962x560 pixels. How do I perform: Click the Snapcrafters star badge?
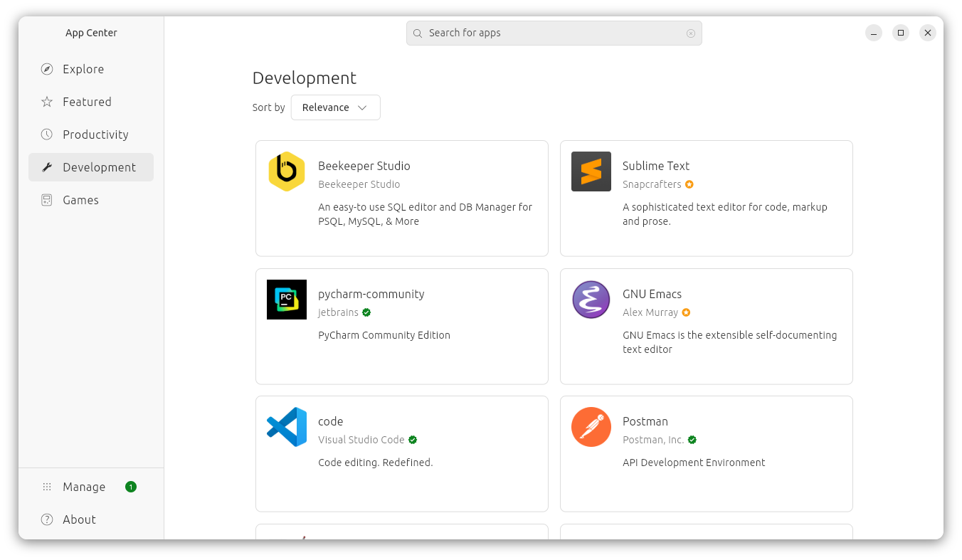click(689, 184)
